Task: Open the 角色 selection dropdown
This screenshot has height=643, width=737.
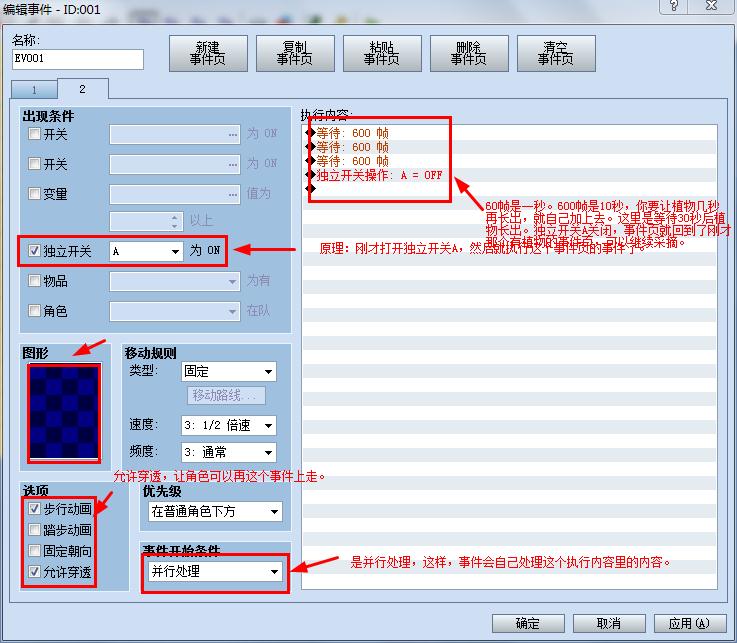Action: (x=175, y=311)
